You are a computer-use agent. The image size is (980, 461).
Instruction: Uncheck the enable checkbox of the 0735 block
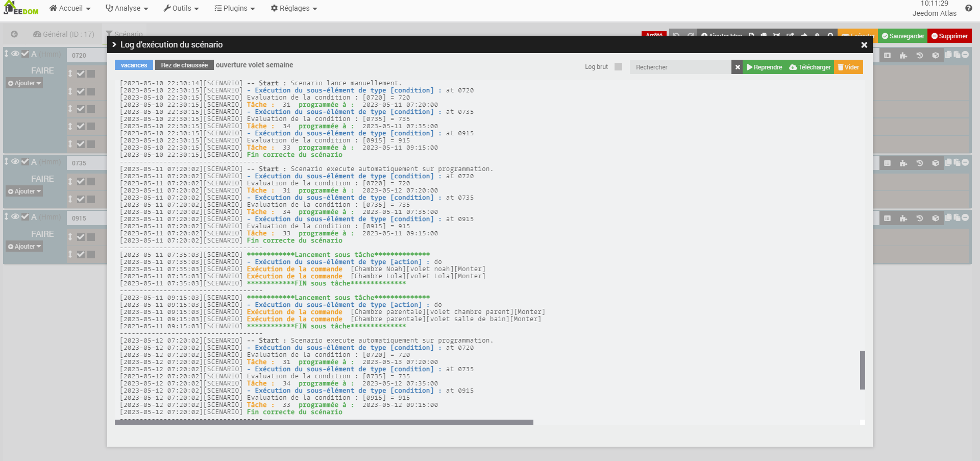pos(24,161)
